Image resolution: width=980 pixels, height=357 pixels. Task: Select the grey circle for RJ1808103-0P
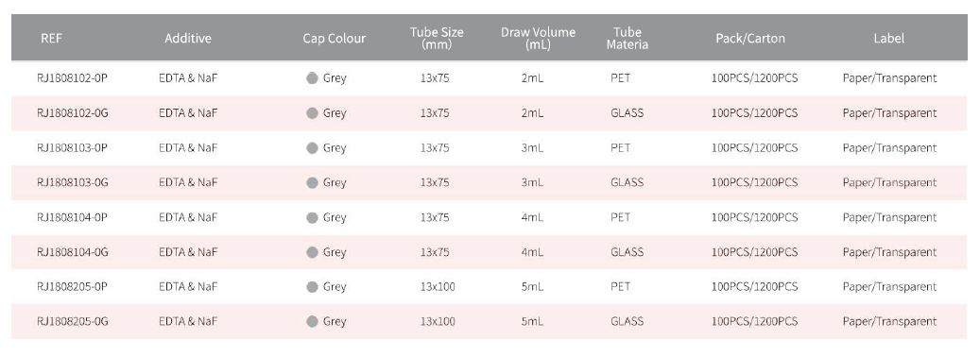(312, 148)
